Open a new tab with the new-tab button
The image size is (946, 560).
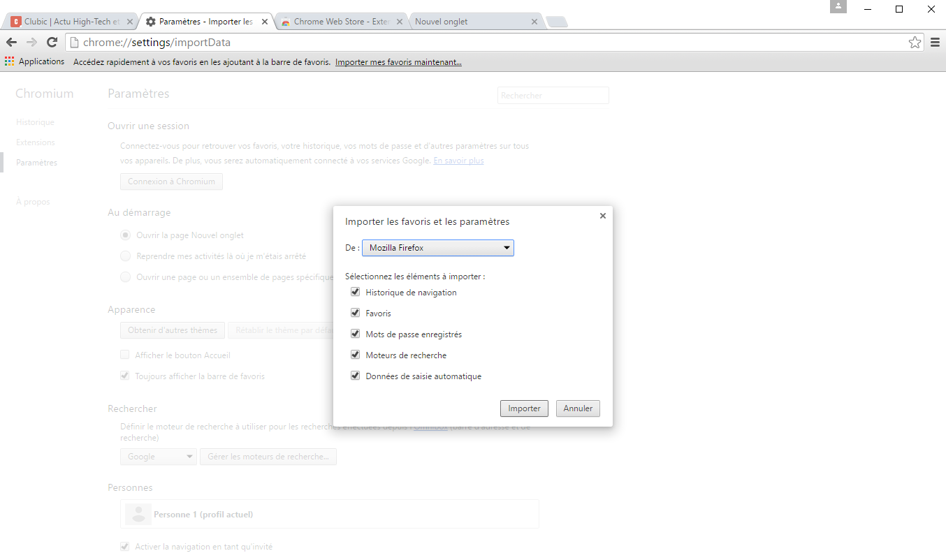point(557,22)
